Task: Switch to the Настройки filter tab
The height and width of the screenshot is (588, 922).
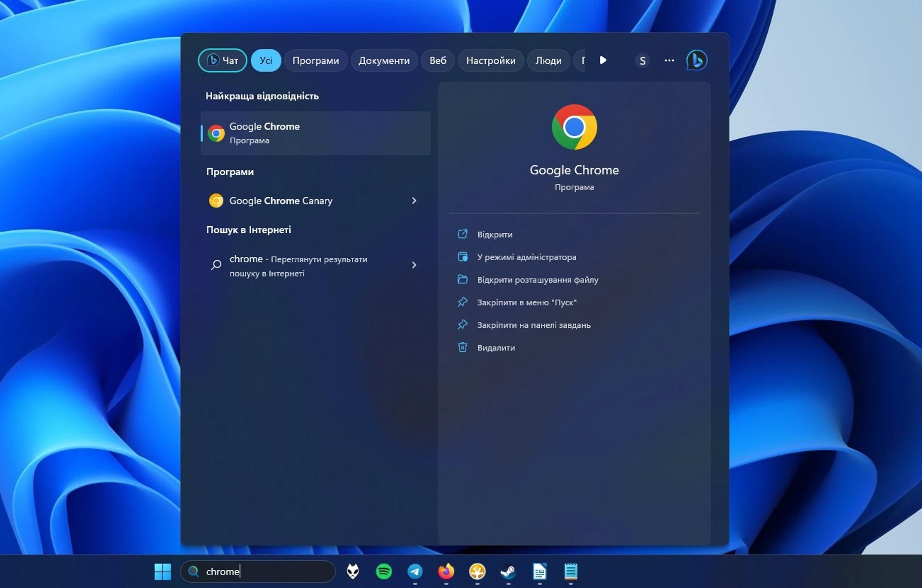Action: [x=490, y=60]
